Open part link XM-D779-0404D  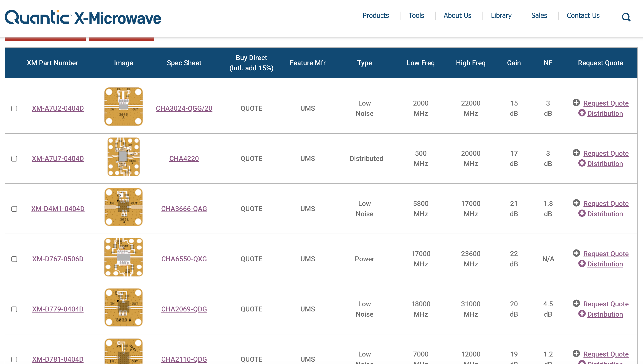[x=58, y=309]
